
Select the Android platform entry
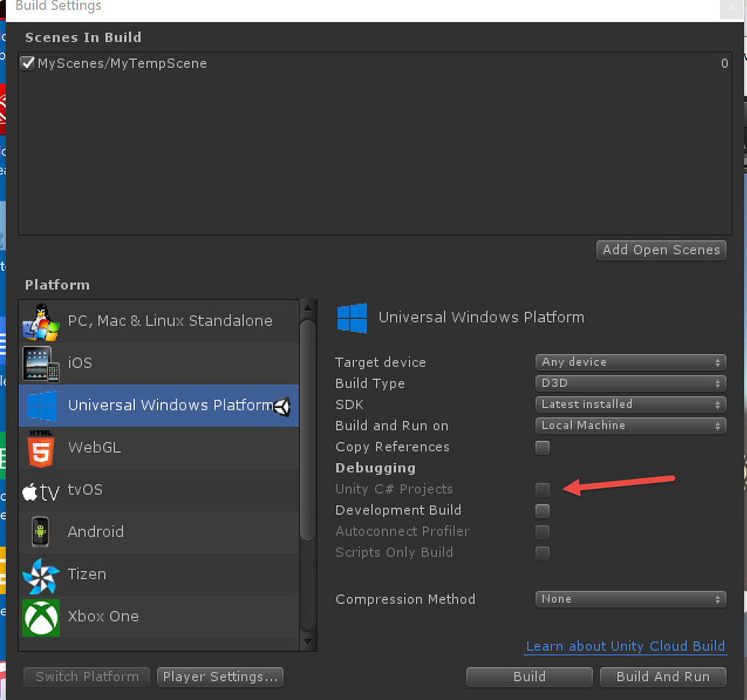tap(146, 531)
